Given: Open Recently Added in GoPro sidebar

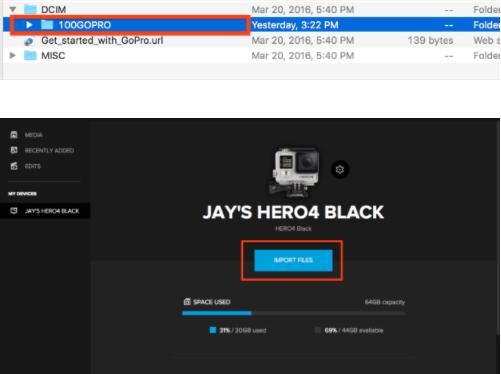Looking at the screenshot, I should [49, 151].
